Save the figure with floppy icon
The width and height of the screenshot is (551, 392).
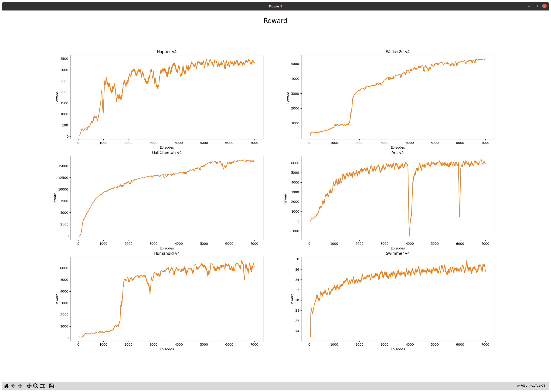point(51,386)
